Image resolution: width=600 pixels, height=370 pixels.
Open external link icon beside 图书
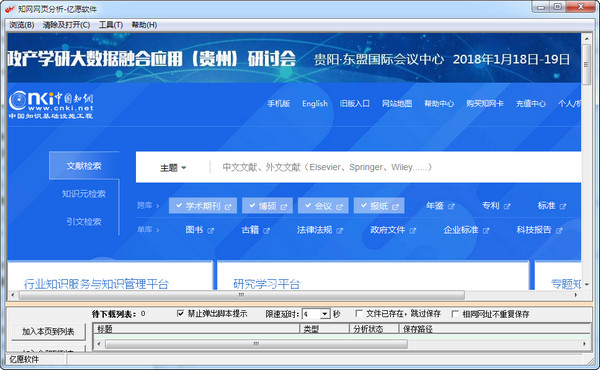pyautogui.click(x=210, y=230)
